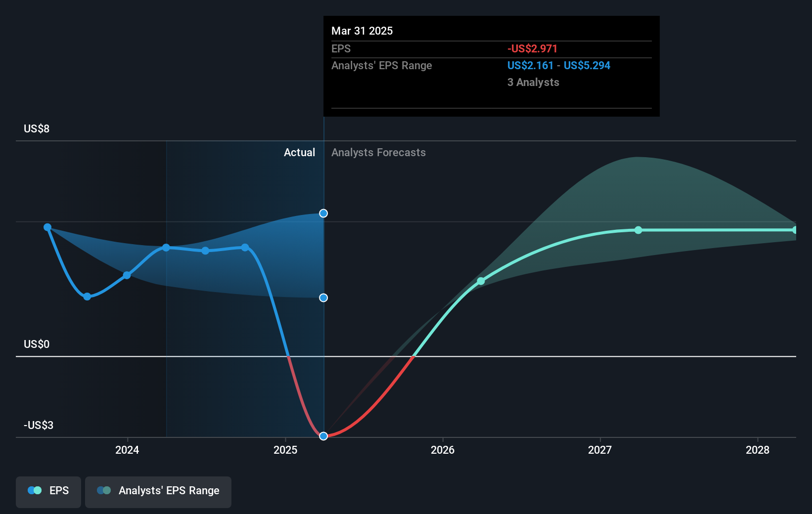Click the US$2.161 EPS range value link
The image size is (812, 514).
pyautogui.click(x=530, y=65)
